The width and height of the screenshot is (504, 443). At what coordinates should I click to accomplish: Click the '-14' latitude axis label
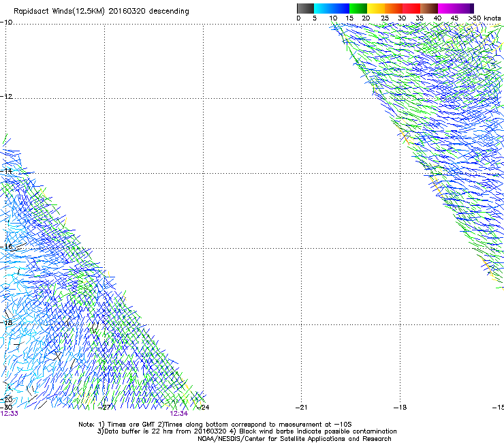pyautogui.click(x=6, y=171)
